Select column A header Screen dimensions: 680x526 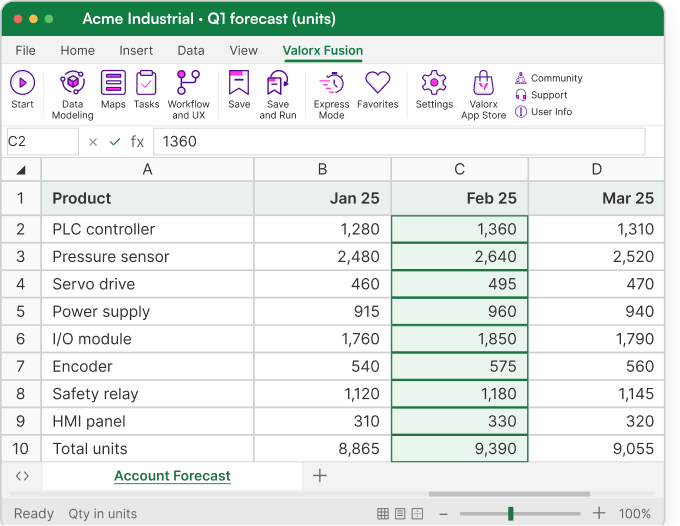click(147, 170)
